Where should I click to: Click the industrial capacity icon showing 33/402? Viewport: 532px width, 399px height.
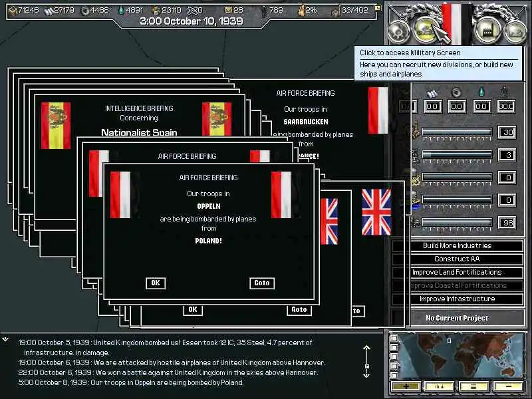(336, 11)
